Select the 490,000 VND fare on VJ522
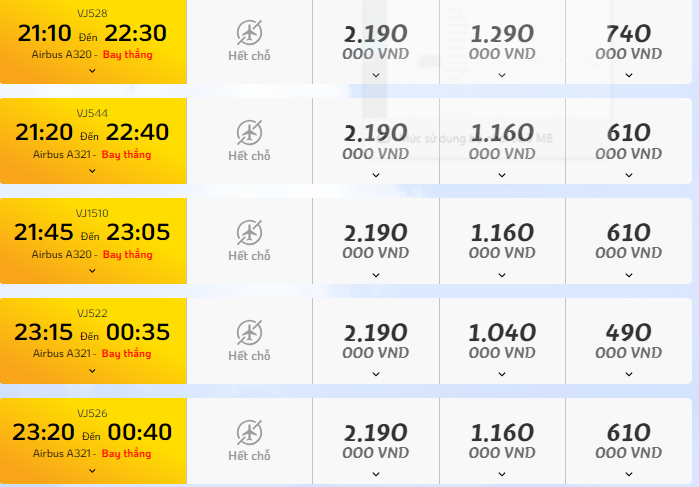 pos(629,341)
